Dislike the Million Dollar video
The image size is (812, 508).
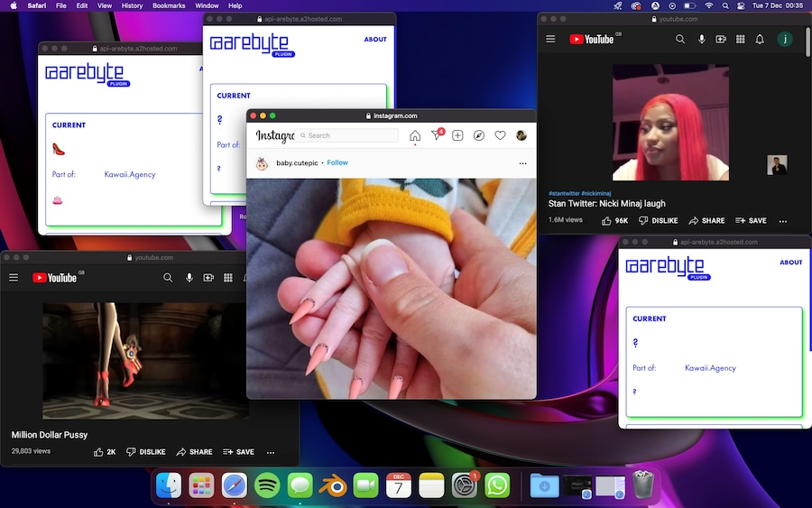click(146, 452)
